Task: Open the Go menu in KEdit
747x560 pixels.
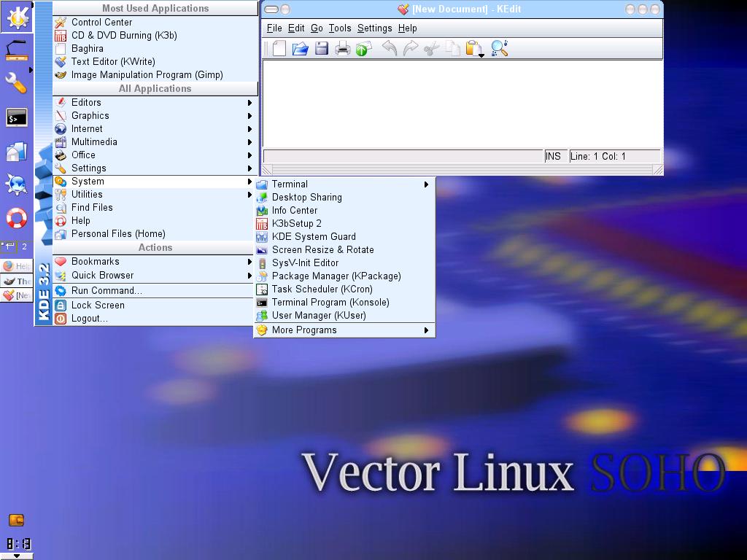Action: point(317,28)
